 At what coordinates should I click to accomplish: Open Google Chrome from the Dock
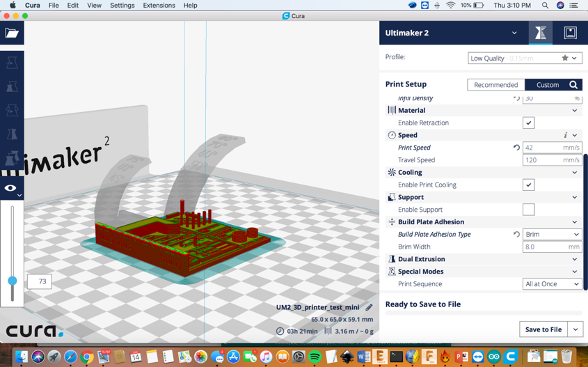[86, 357]
